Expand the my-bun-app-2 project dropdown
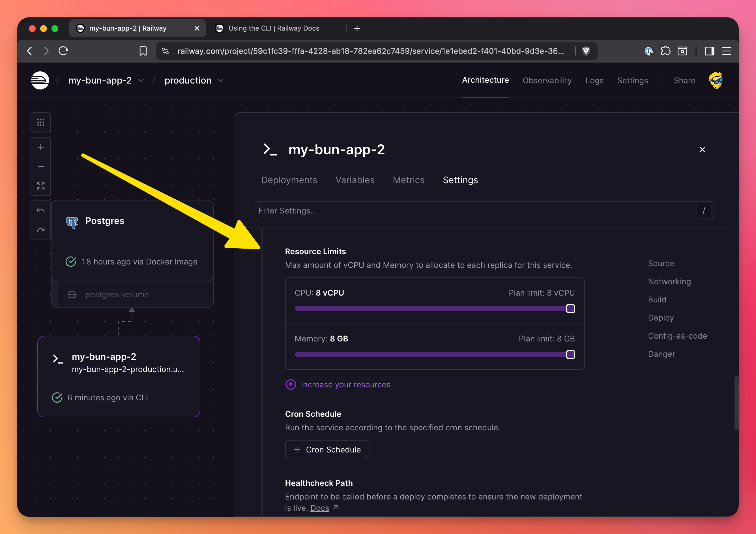The height and width of the screenshot is (534, 756). (141, 80)
